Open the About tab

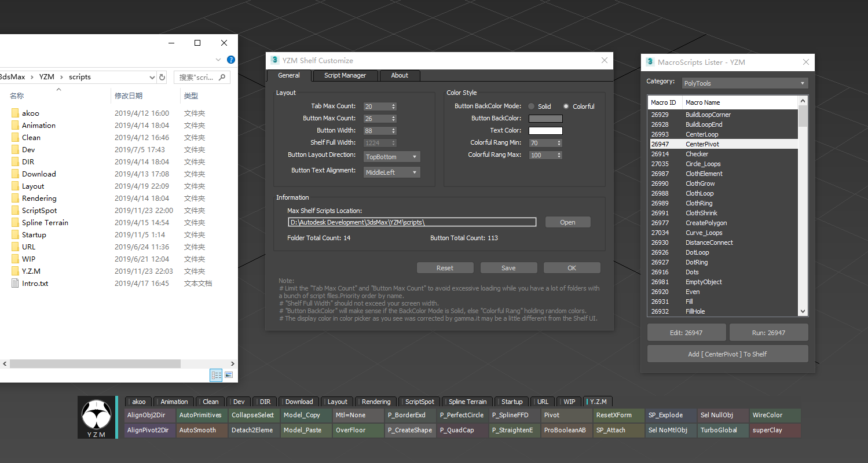coord(400,76)
